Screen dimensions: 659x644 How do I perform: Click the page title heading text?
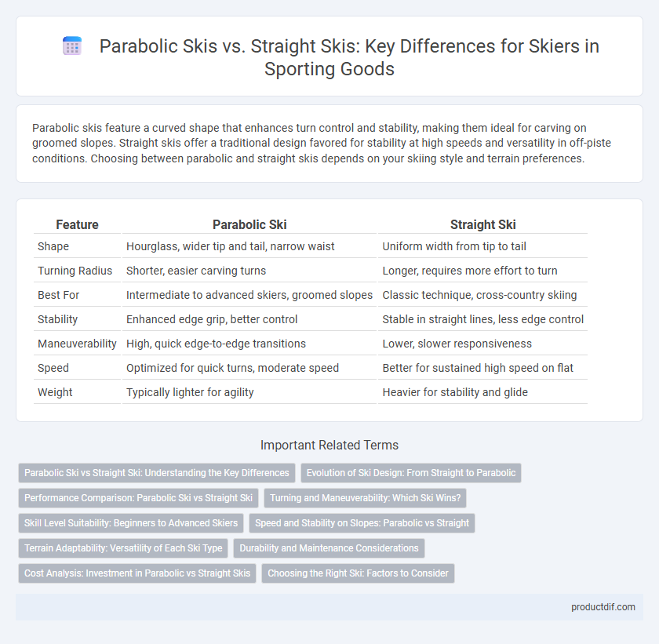click(349, 57)
